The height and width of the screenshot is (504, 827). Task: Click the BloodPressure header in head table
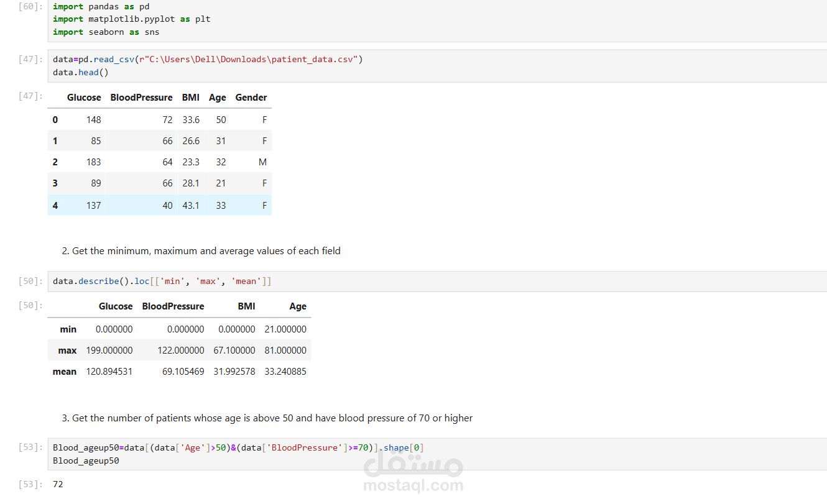(x=141, y=98)
